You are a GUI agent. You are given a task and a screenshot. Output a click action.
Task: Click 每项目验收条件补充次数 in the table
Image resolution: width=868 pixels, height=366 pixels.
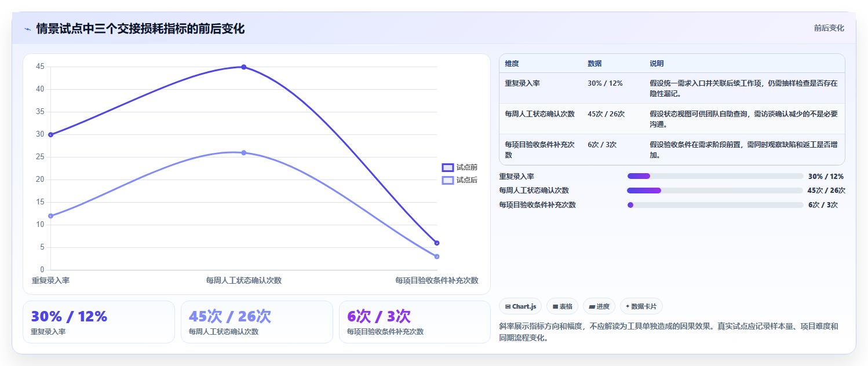coord(540,150)
